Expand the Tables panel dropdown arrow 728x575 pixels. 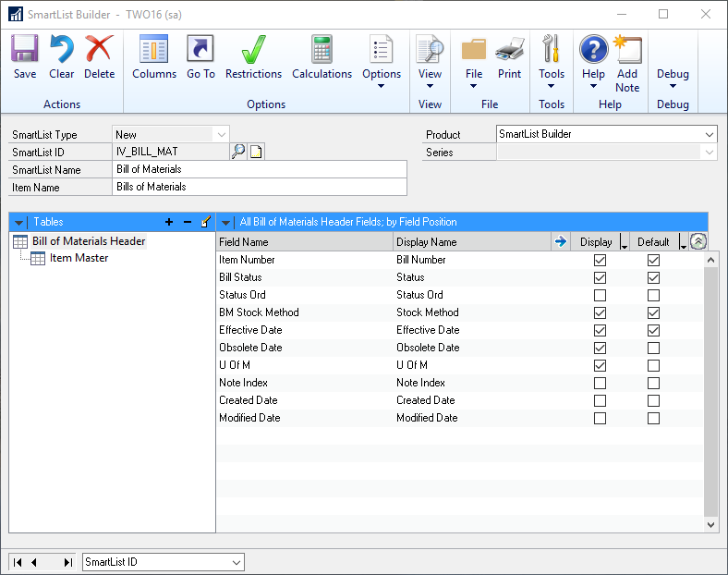(x=19, y=223)
